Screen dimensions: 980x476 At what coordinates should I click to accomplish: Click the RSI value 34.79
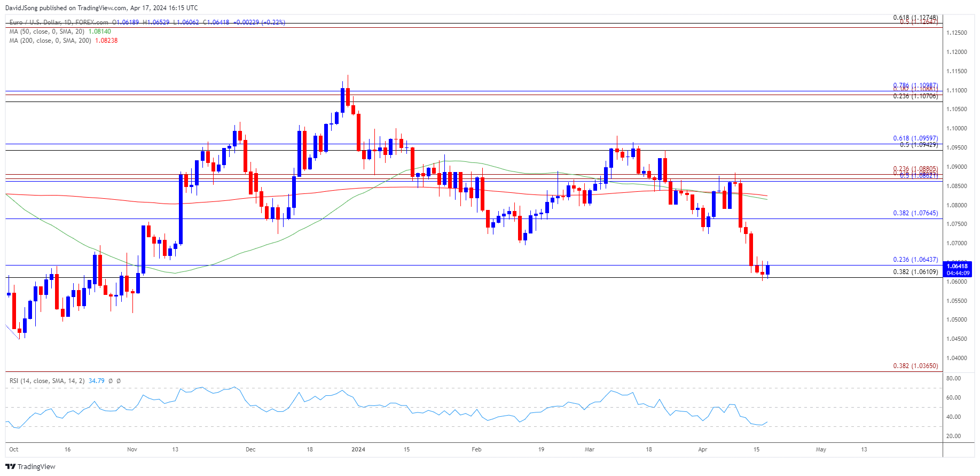click(x=97, y=381)
